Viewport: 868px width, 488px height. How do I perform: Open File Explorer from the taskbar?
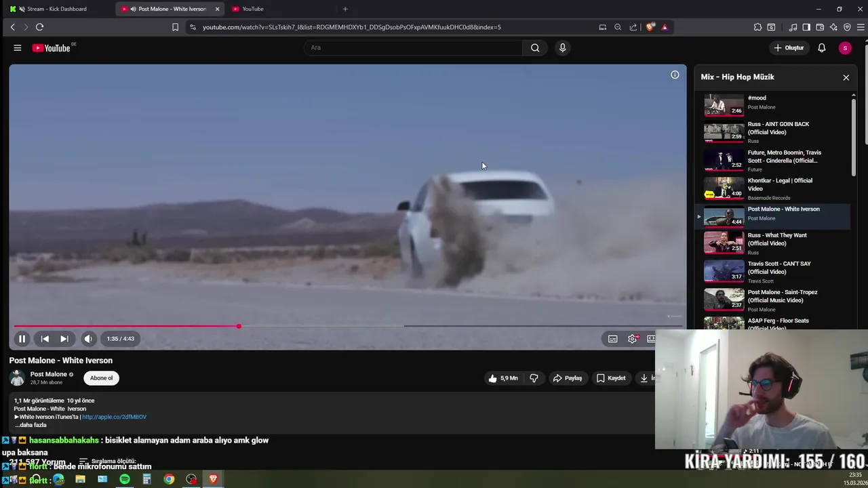point(80,479)
